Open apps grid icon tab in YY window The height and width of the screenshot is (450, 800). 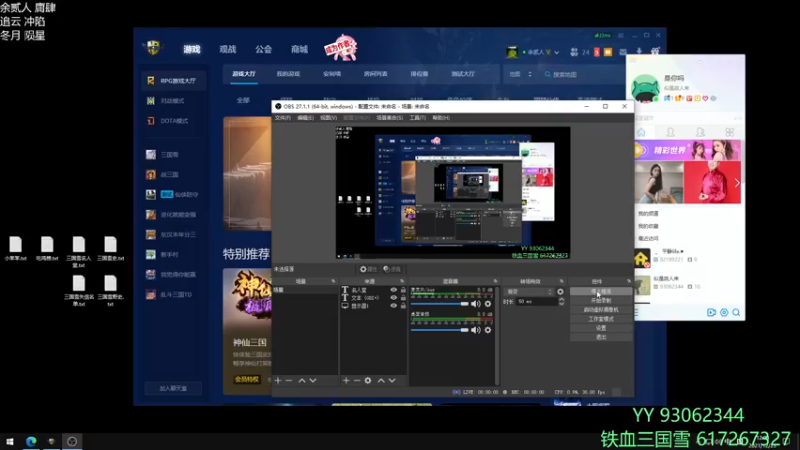[730, 132]
